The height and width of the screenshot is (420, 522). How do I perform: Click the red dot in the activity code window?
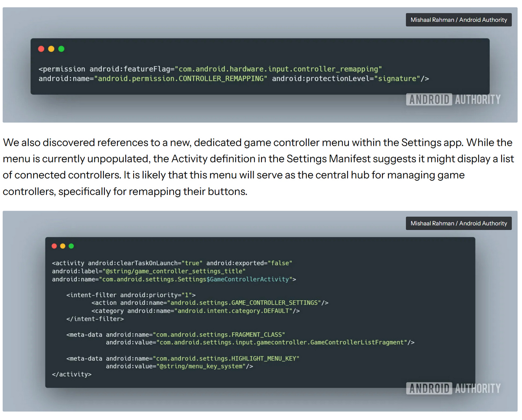coord(54,246)
